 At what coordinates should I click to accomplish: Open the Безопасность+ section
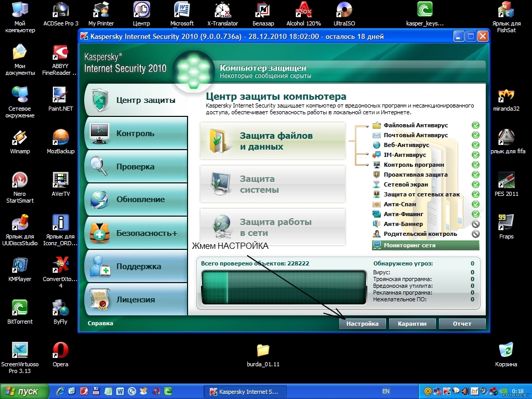(x=136, y=233)
